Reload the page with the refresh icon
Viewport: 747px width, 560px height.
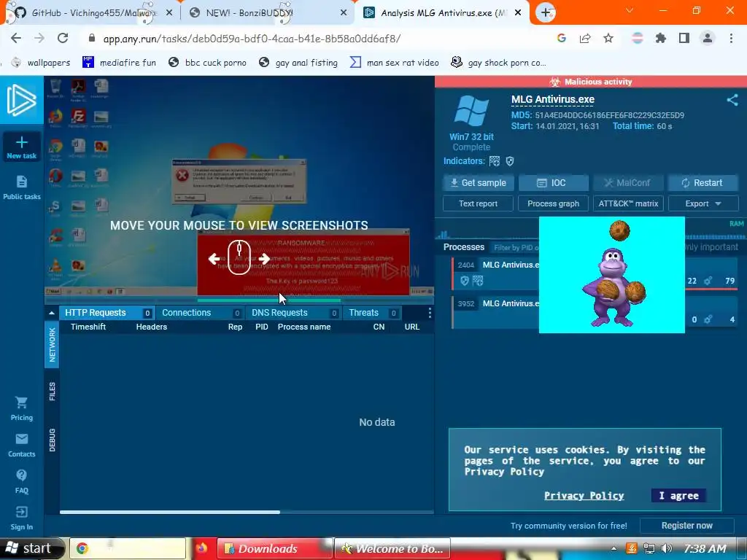click(63, 38)
